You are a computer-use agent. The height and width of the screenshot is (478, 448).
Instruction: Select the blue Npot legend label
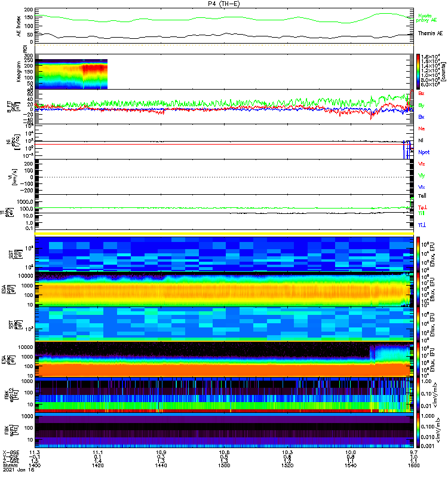pyautogui.click(x=424, y=152)
